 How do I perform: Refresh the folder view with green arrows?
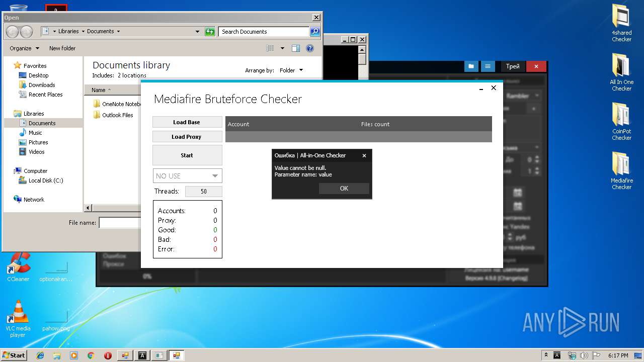tap(210, 32)
